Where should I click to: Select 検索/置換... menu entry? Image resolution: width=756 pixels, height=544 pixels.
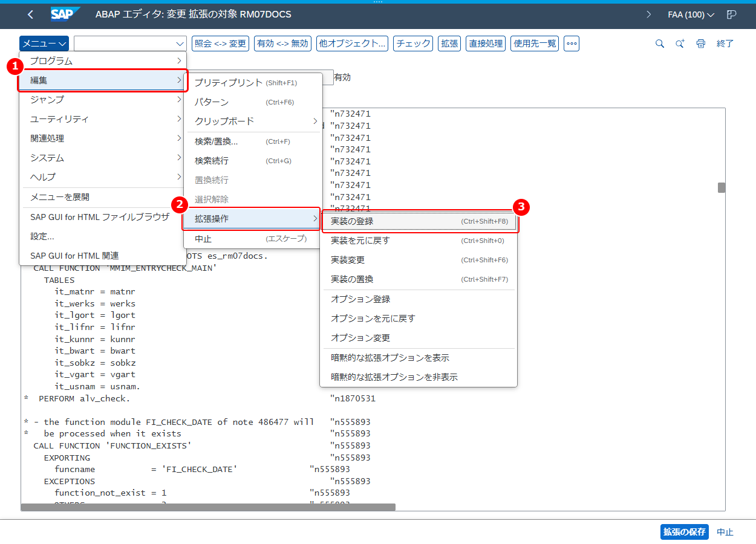[x=253, y=141]
